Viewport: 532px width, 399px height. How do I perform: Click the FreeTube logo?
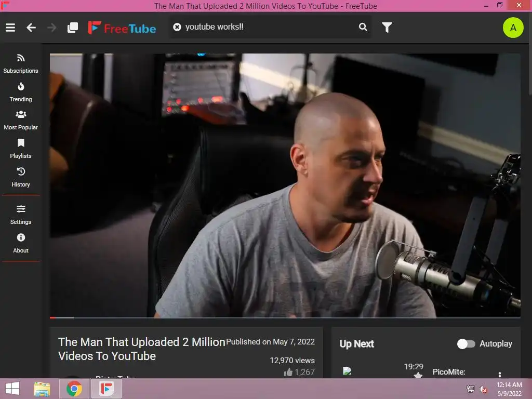point(122,28)
